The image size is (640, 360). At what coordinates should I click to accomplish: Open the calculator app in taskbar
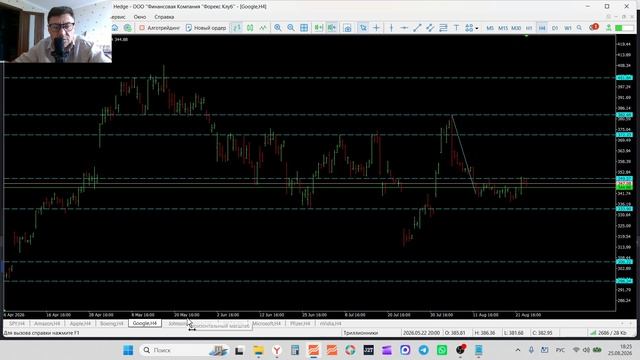295,350
